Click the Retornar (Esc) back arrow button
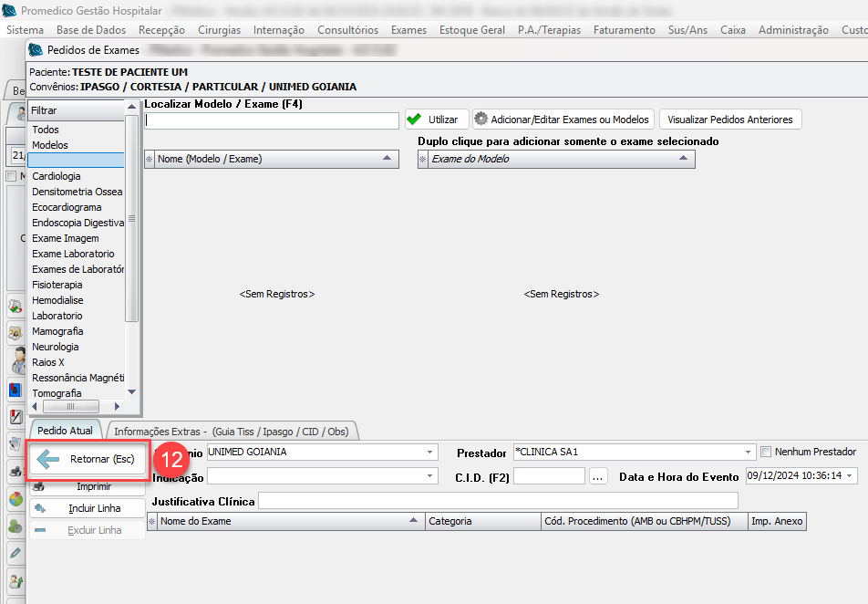This screenshot has height=604, width=868. [x=88, y=460]
